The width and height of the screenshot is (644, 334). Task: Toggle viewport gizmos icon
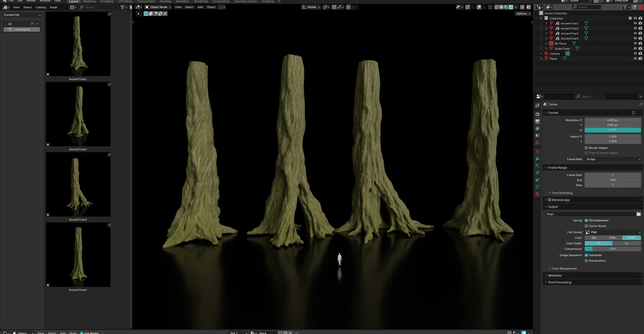coord(467,7)
